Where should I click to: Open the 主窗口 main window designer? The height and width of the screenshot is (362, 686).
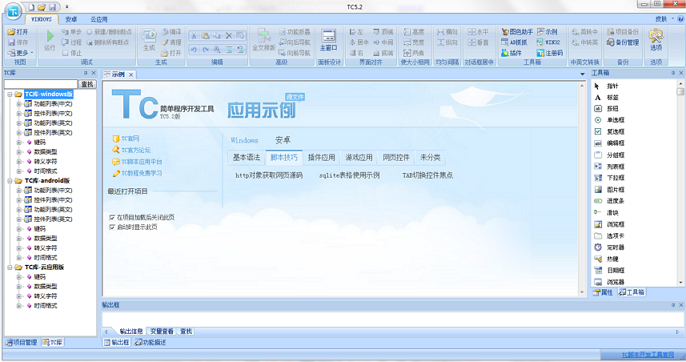(x=329, y=40)
